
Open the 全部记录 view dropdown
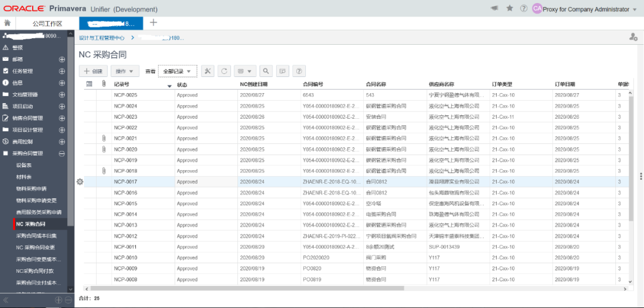click(178, 71)
